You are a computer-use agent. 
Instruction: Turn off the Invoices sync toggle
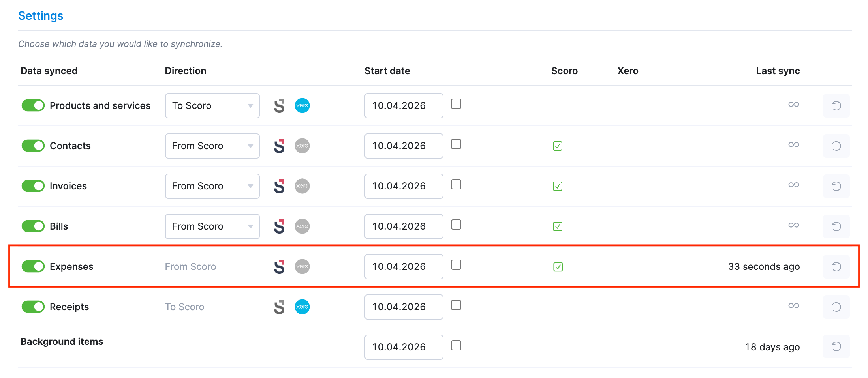tap(33, 186)
